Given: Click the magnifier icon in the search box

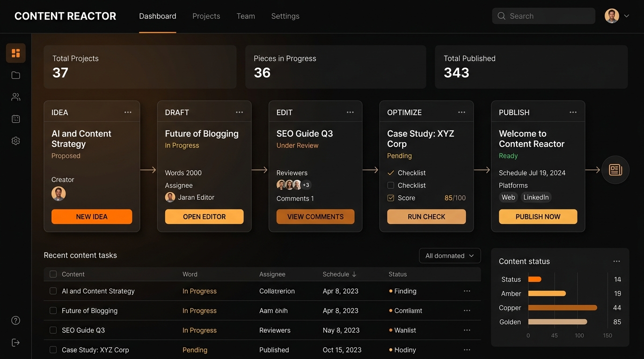Looking at the screenshot, I should click(501, 16).
